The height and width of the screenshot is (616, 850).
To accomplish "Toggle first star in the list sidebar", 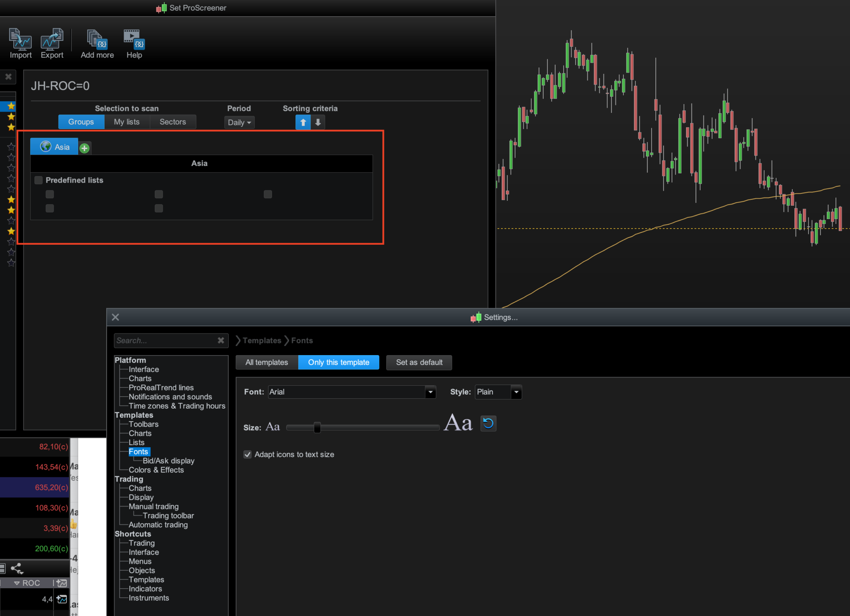I will click(11, 106).
